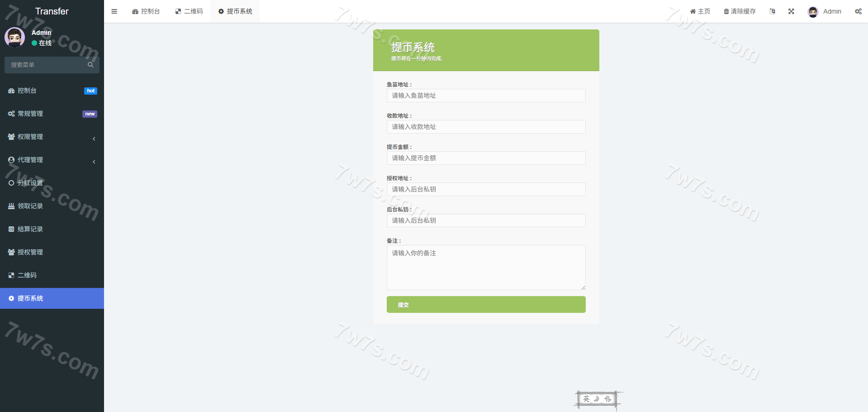Switch to the 控制台 tab
Viewport: 868px width, 412px height.
click(146, 11)
